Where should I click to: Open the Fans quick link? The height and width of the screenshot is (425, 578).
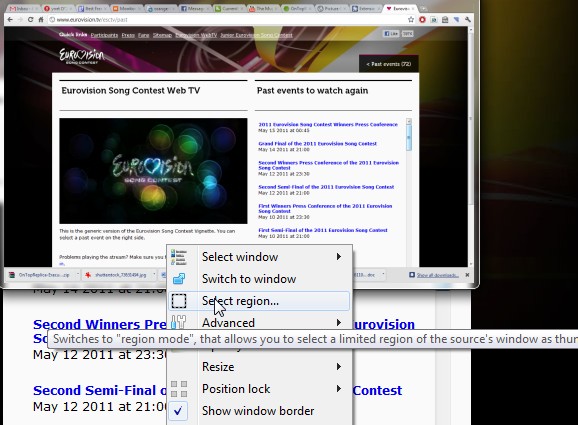[x=143, y=35]
